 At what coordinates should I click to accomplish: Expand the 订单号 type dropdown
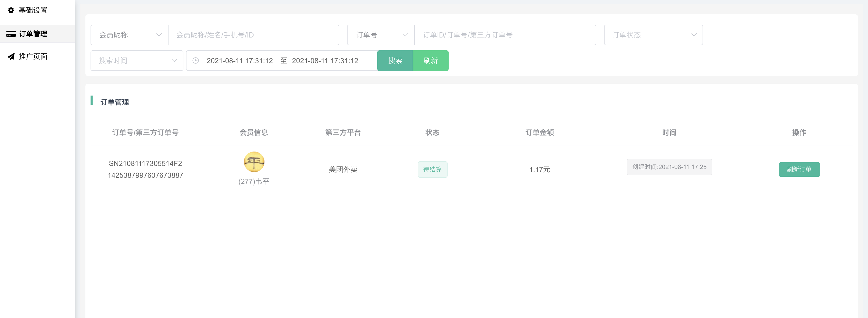pyautogui.click(x=381, y=35)
